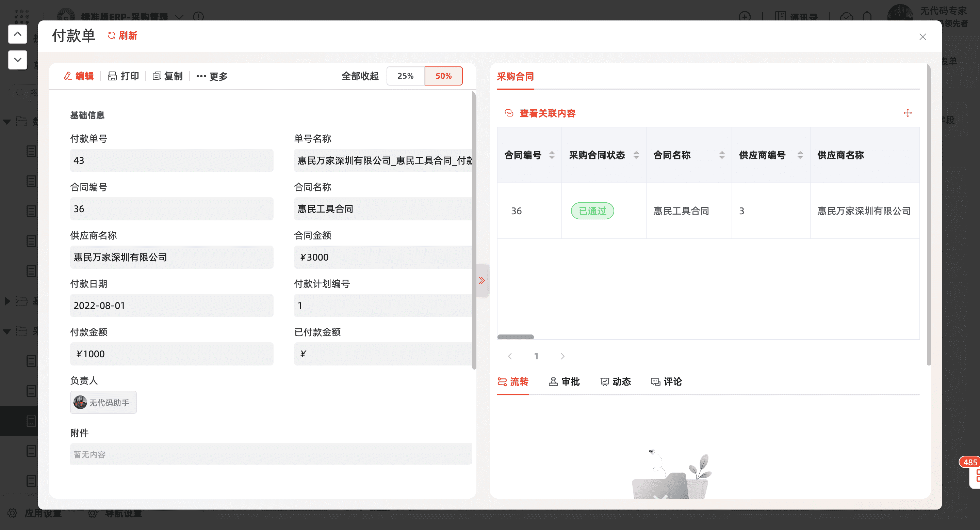Click the 无代码助手 owner chip
This screenshot has height=530, width=980.
coord(103,403)
